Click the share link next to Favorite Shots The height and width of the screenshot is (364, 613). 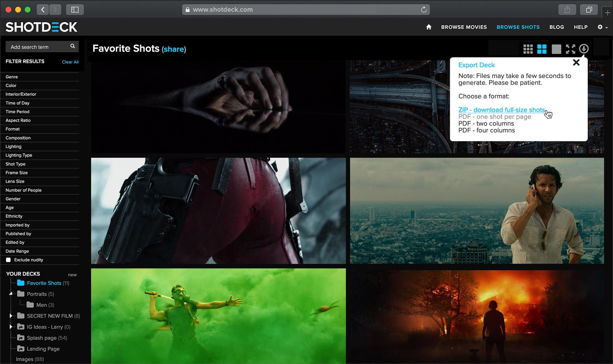(x=173, y=49)
